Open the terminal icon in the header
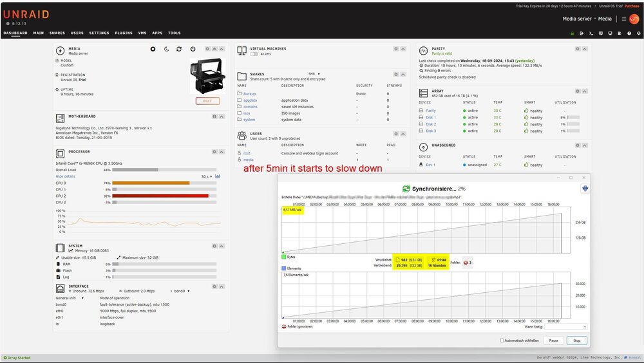The image size is (644, 363). tap(591, 33)
